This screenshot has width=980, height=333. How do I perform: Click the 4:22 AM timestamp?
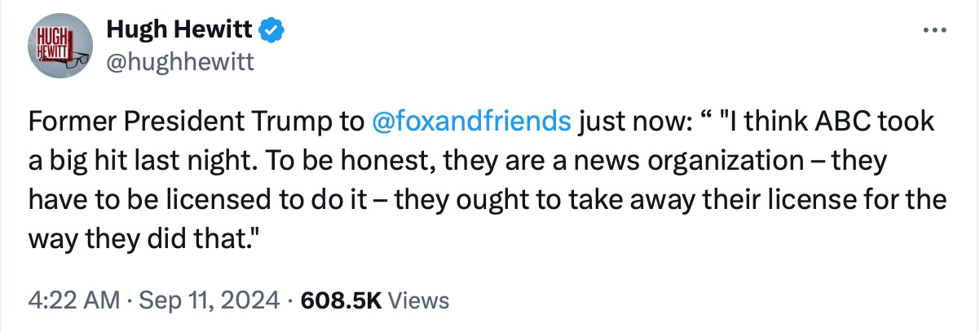click(x=72, y=300)
